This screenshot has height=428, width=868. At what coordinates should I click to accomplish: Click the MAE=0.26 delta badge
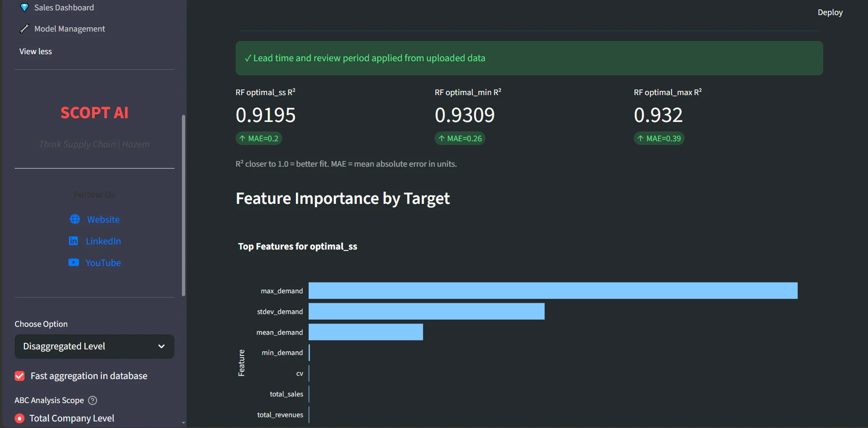(x=460, y=138)
